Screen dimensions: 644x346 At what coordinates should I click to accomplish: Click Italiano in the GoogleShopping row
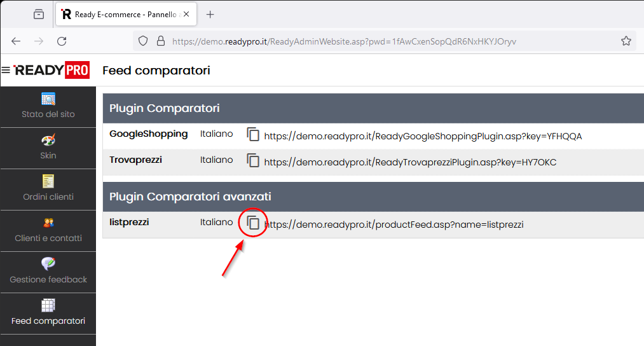click(x=216, y=134)
